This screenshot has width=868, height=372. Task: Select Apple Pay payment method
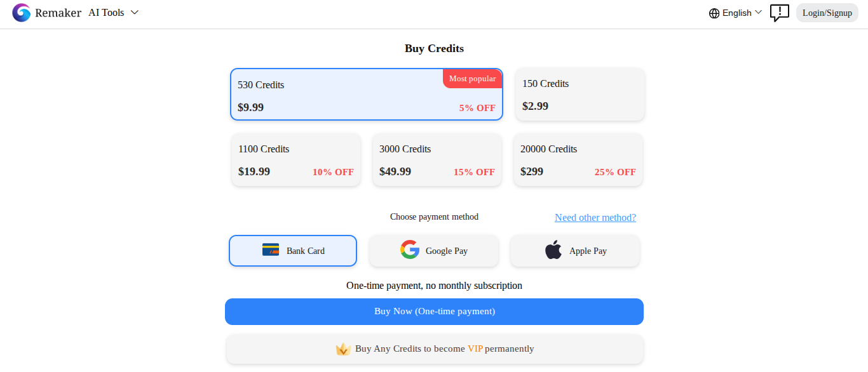tap(575, 251)
